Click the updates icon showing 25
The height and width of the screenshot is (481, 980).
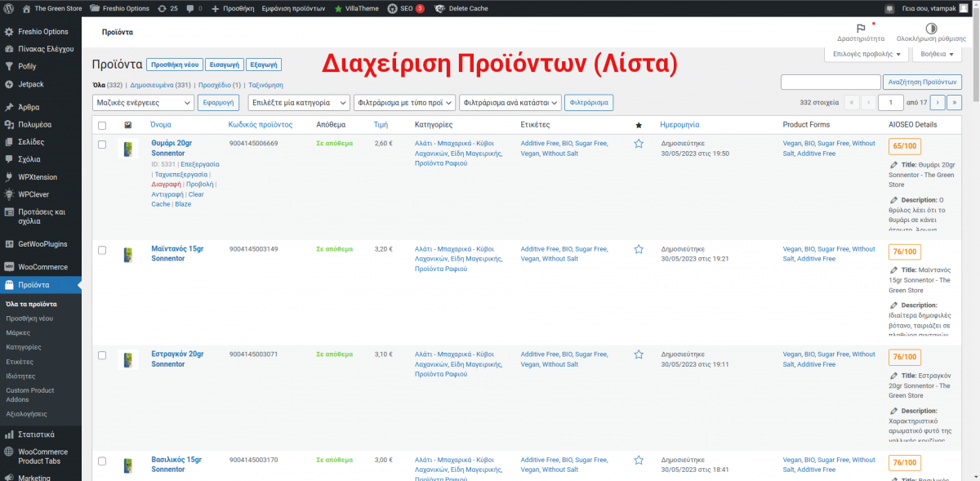coord(167,8)
